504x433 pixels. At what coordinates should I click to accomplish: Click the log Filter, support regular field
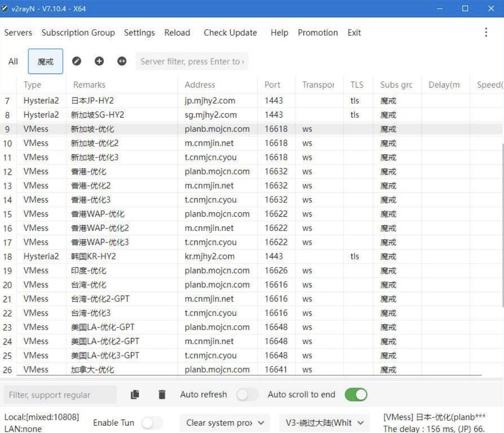[x=60, y=395]
